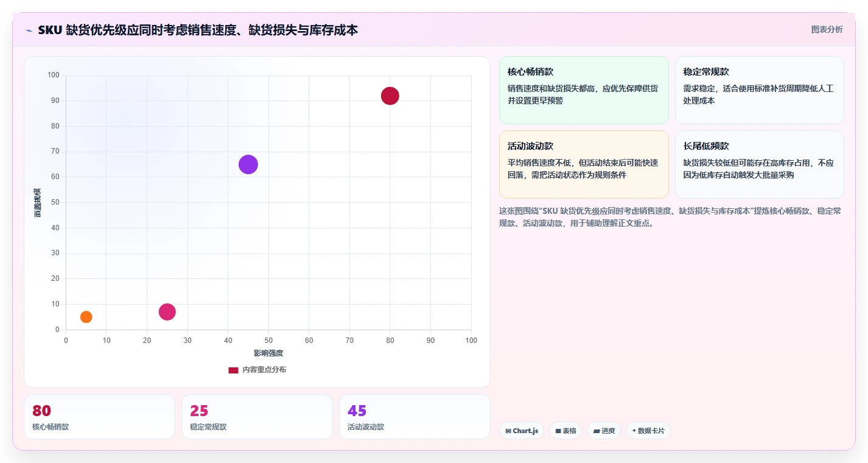The width and height of the screenshot is (868, 463).
Task: Click the 表格 tag chip
Action: pos(565,431)
